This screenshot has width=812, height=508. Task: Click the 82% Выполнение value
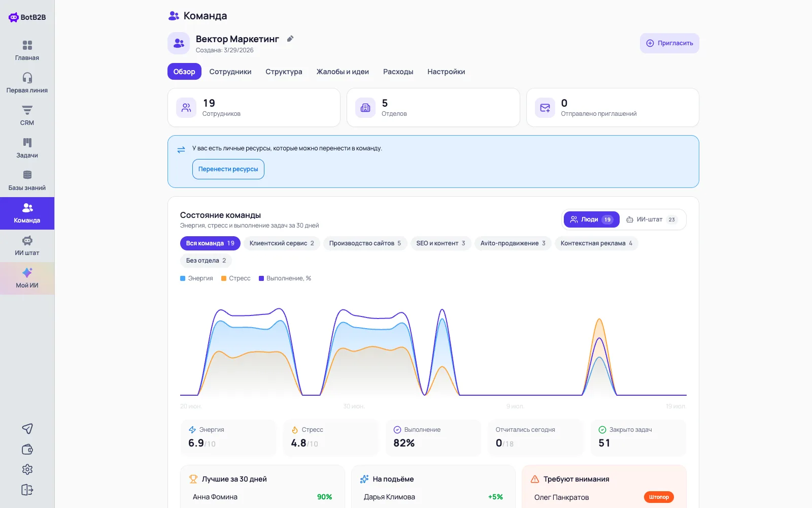point(404,443)
